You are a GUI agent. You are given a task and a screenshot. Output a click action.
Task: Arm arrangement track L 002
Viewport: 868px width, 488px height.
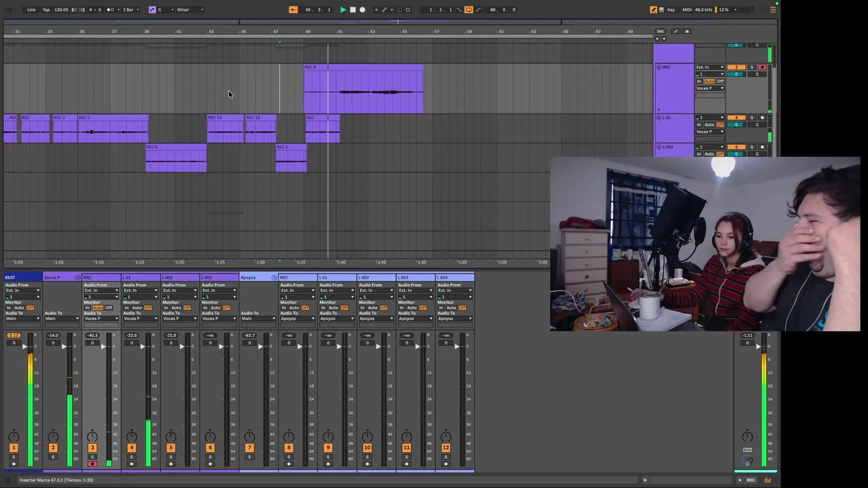[762, 146]
